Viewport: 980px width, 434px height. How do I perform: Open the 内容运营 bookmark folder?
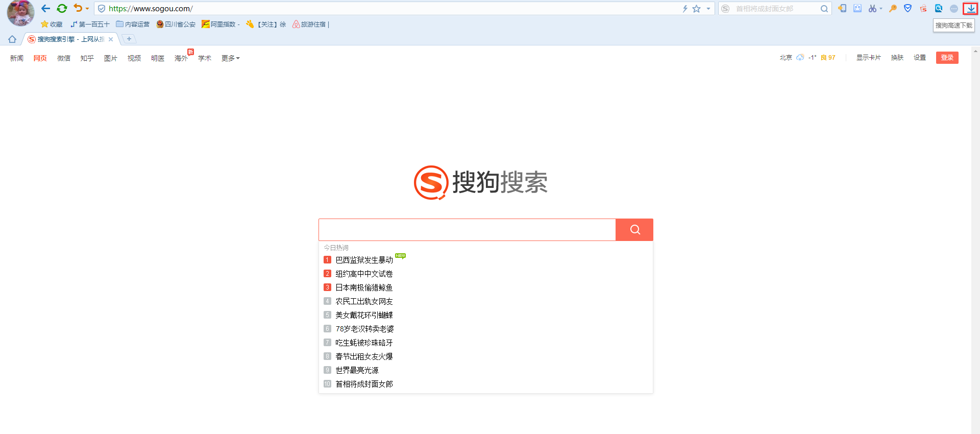133,24
